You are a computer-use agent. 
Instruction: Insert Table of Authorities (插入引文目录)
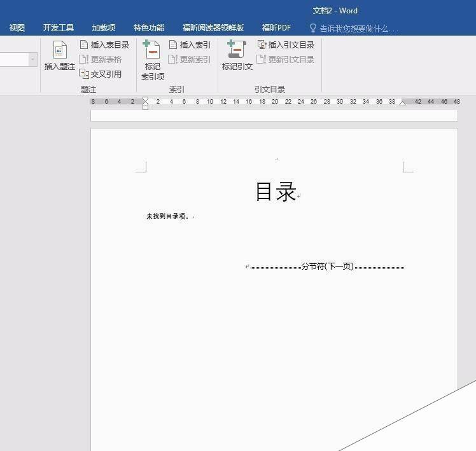coord(286,45)
